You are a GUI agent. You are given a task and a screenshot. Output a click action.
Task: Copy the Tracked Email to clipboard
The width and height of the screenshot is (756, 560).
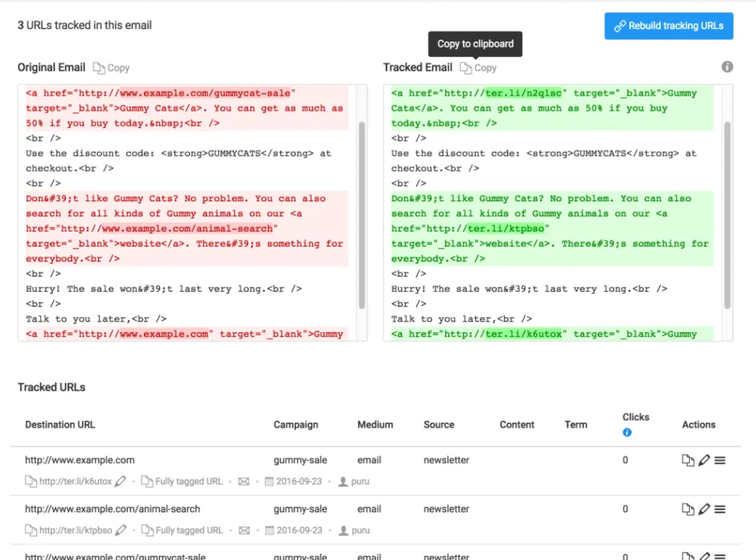tap(478, 68)
